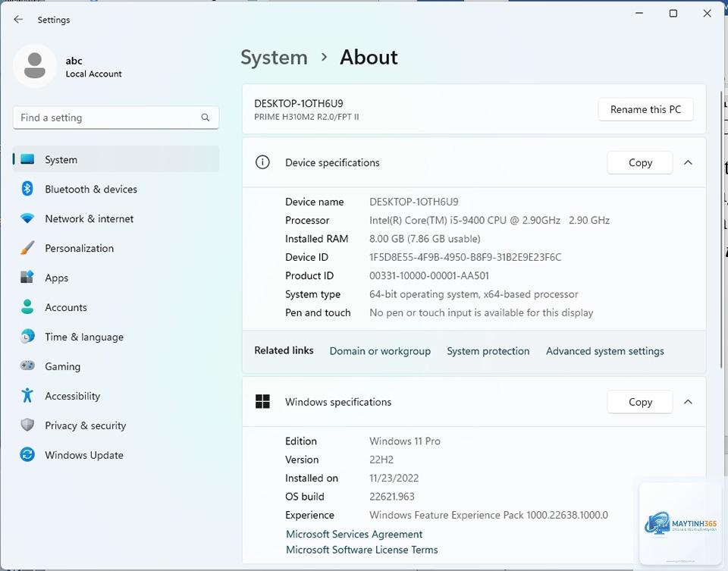This screenshot has width=728, height=571.
Task: Click the Accounts person icon
Action: 27,307
